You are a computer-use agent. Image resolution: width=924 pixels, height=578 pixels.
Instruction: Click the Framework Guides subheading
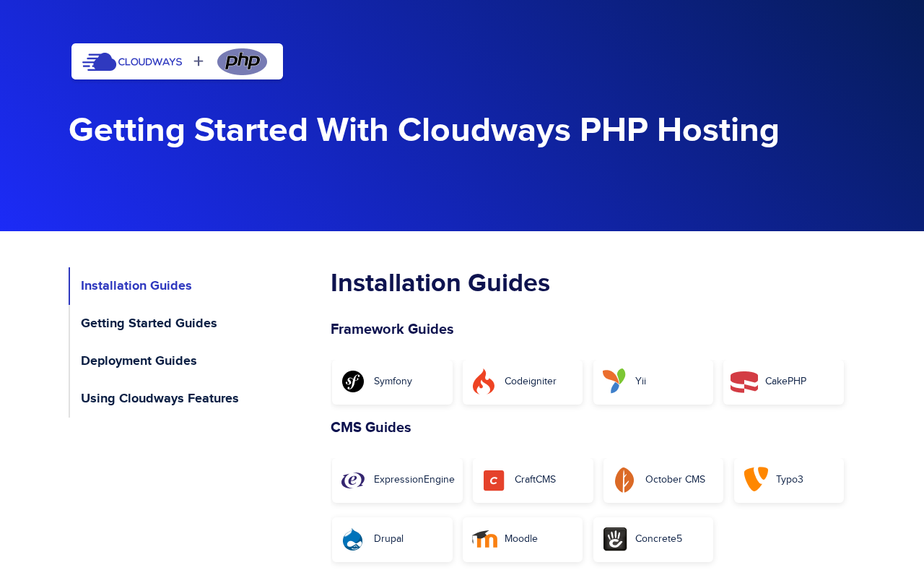point(392,329)
